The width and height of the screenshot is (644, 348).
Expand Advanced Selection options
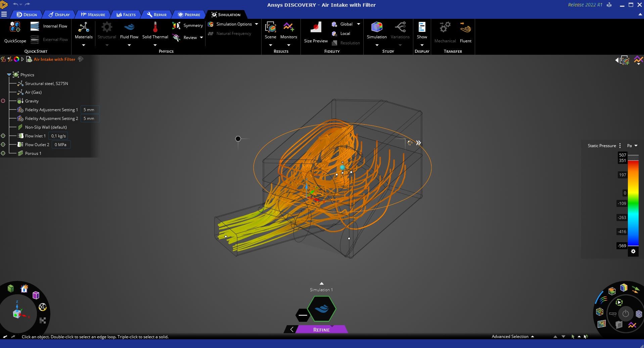pos(533,337)
